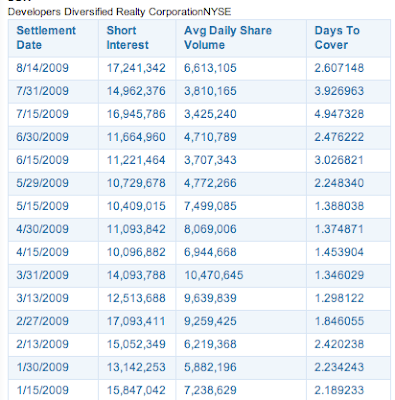Click days to cover value 1.453904
The height and width of the screenshot is (400, 395).
pos(339,252)
